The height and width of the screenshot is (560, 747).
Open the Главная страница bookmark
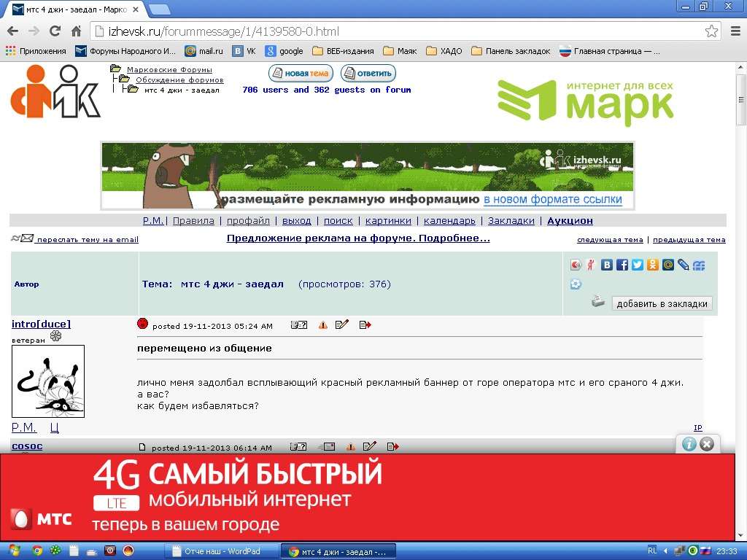[x=610, y=51]
